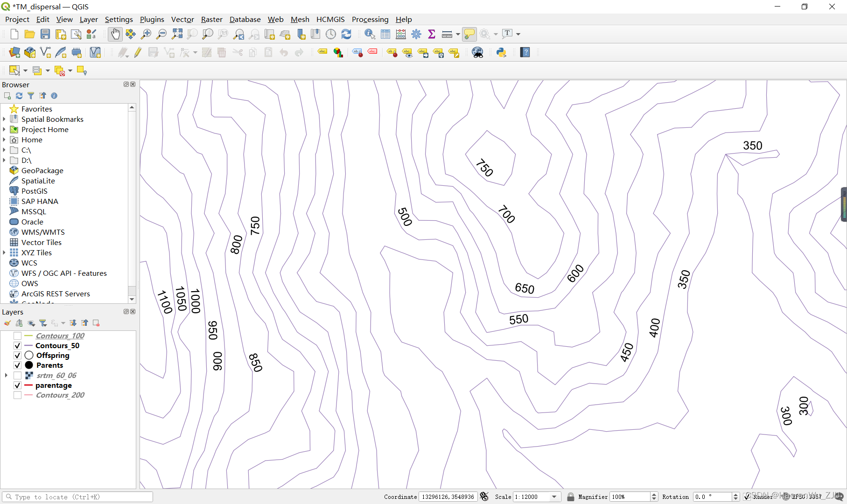Image resolution: width=847 pixels, height=504 pixels.
Task: Open the attribute table icon
Action: pyautogui.click(x=385, y=34)
